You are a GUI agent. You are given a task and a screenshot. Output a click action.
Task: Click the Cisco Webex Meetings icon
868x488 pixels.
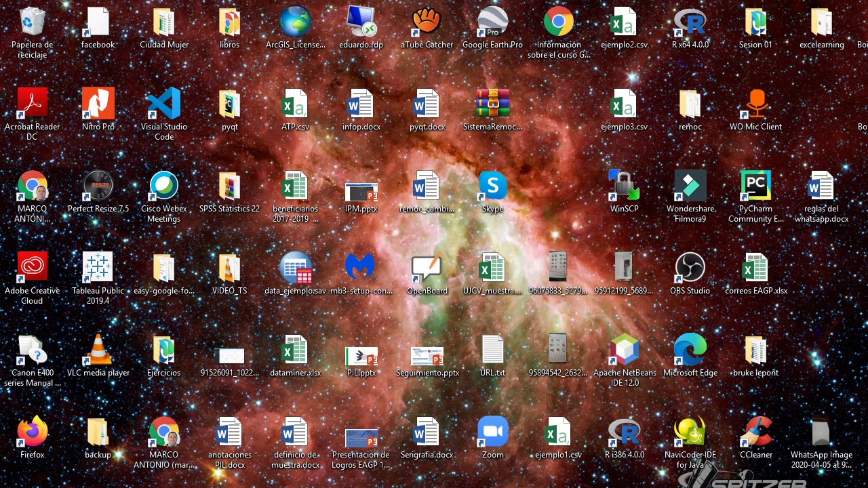(x=163, y=186)
